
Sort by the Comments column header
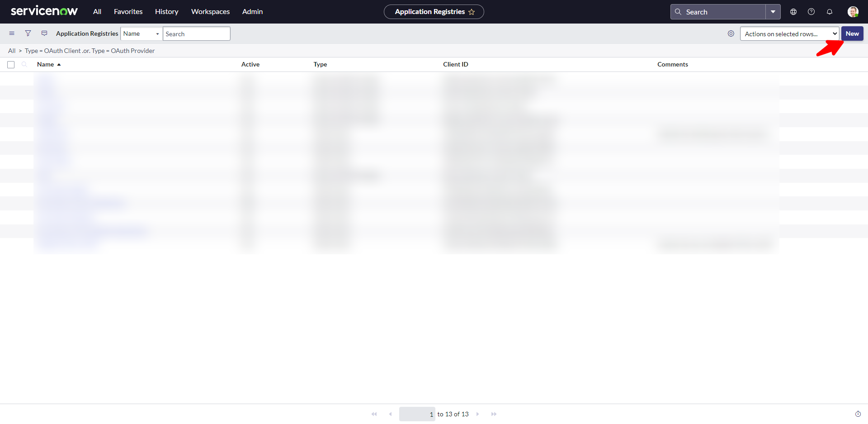pos(673,64)
